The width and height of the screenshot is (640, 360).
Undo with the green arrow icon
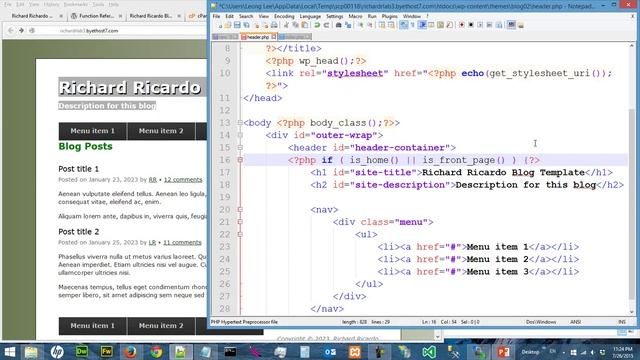coord(317,25)
